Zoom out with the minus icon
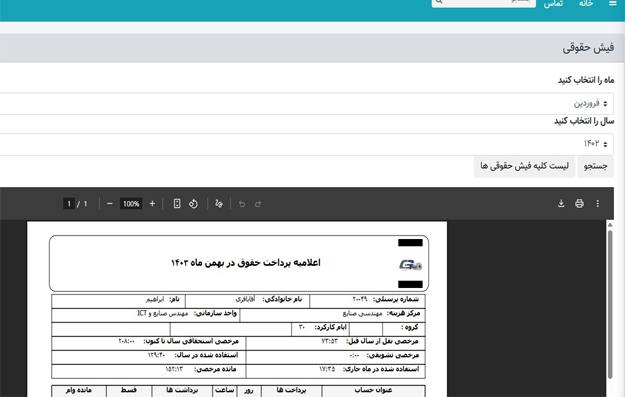Viewport: 625px width, 397px height. point(110,204)
